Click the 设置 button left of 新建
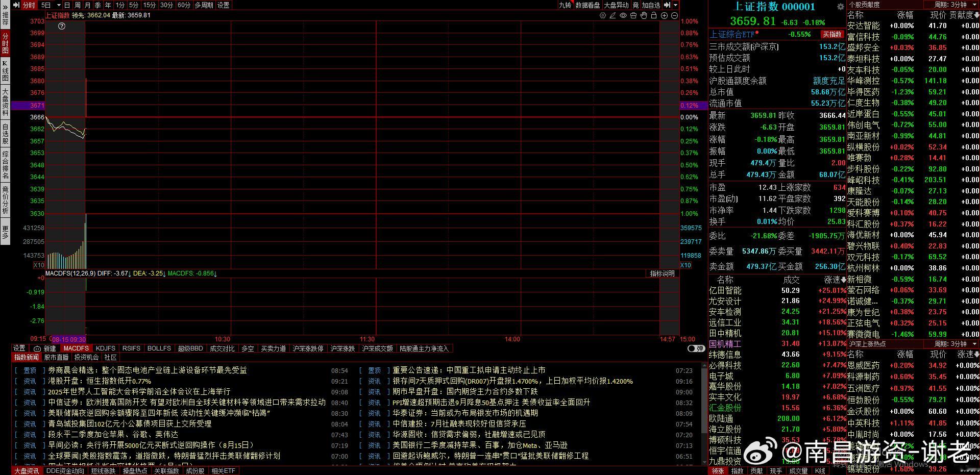980x475 pixels. (x=19, y=348)
